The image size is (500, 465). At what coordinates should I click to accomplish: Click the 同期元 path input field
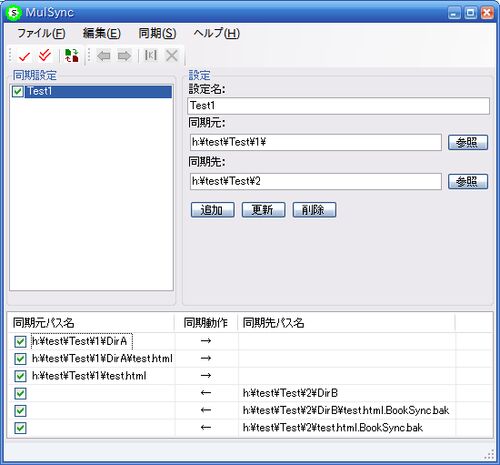pyautogui.click(x=316, y=142)
